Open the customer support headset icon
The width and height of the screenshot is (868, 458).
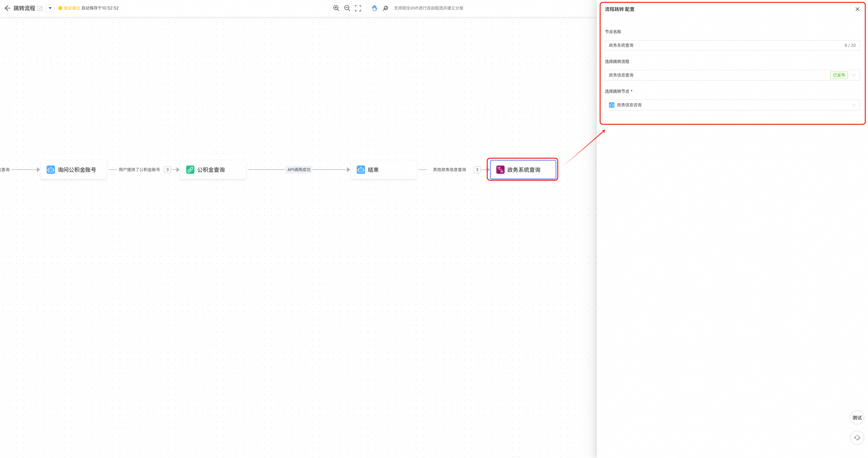click(x=857, y=438)
